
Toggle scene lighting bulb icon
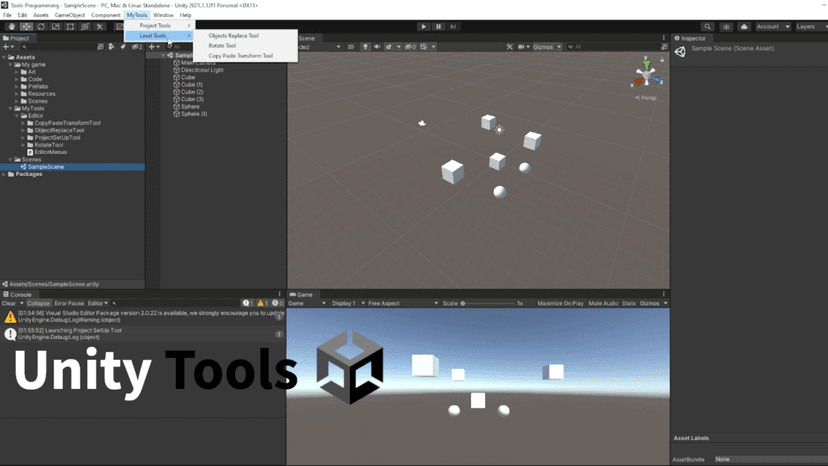tap(365, 46)
